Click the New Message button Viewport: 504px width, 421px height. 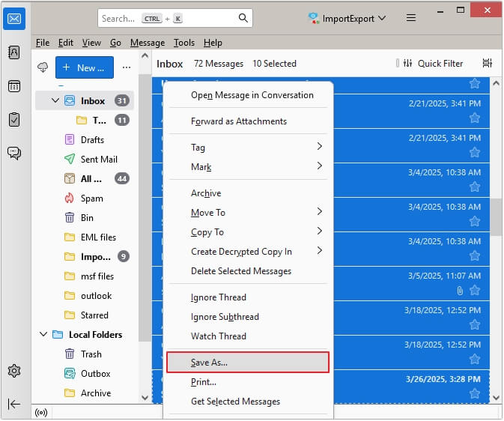tap(84, 67)
